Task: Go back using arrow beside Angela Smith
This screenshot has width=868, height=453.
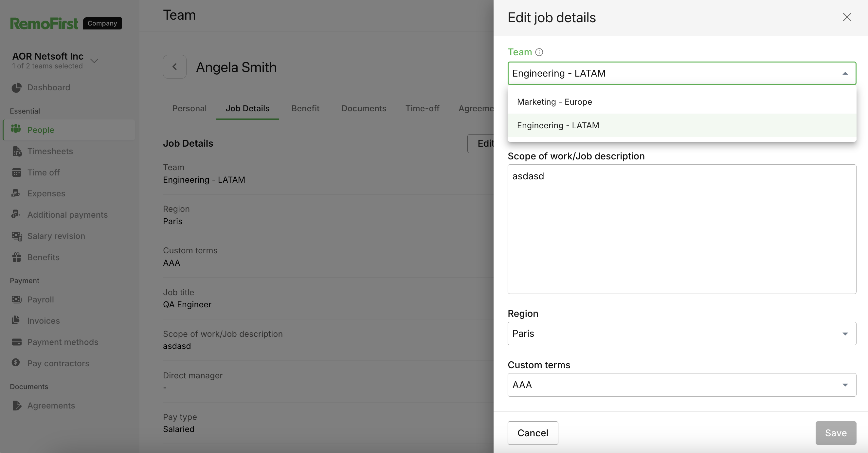Action: tap(174, 67)
